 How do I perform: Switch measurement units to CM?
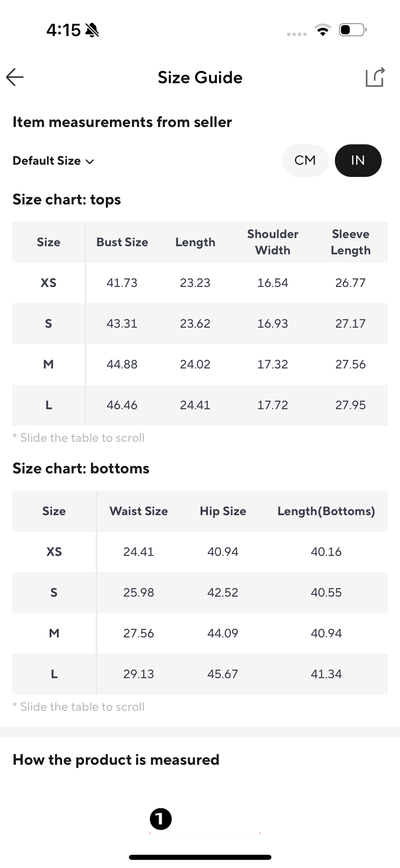305,160
